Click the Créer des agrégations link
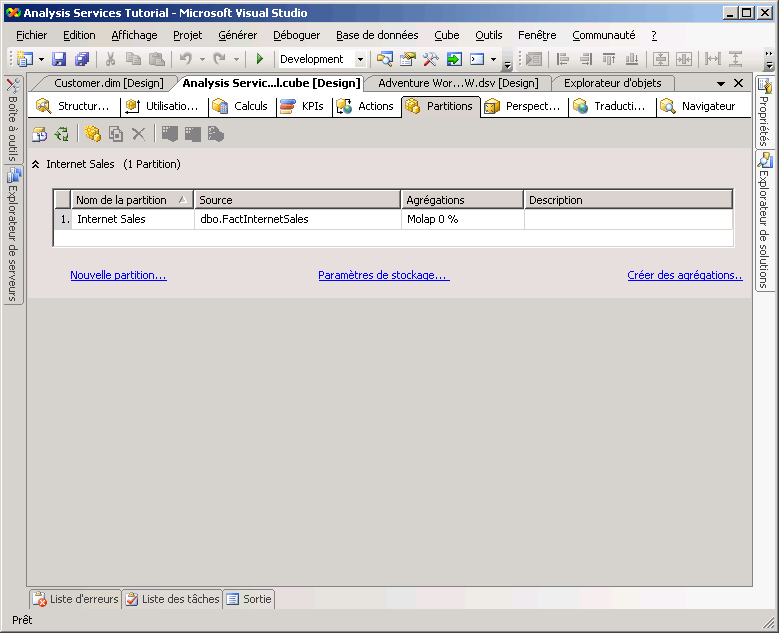 685,275
